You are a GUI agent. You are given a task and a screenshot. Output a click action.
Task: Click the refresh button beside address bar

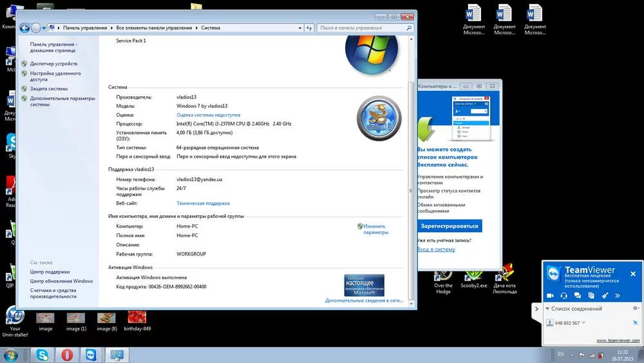tap(308, 28)
